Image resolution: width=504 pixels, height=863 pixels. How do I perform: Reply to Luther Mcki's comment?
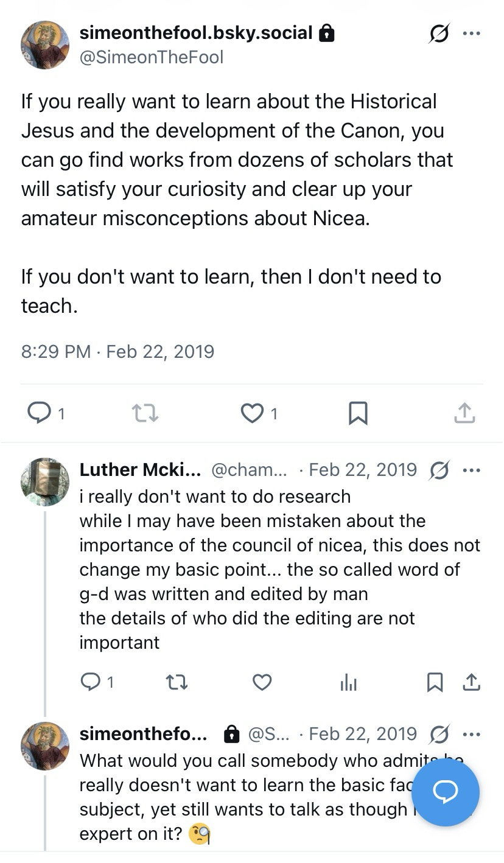91,682
